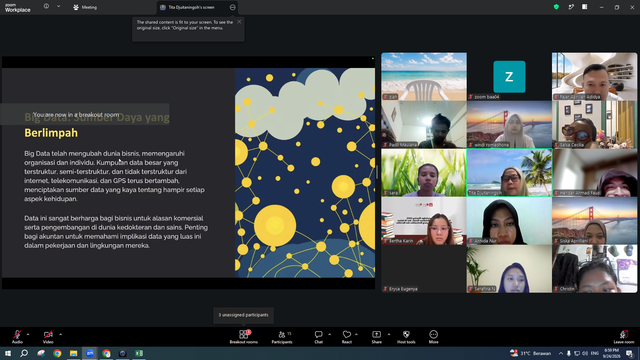This screenshot has height=360, width=640.
Task: Open first Chrome icon in taskbar
Action: point(57,353)
